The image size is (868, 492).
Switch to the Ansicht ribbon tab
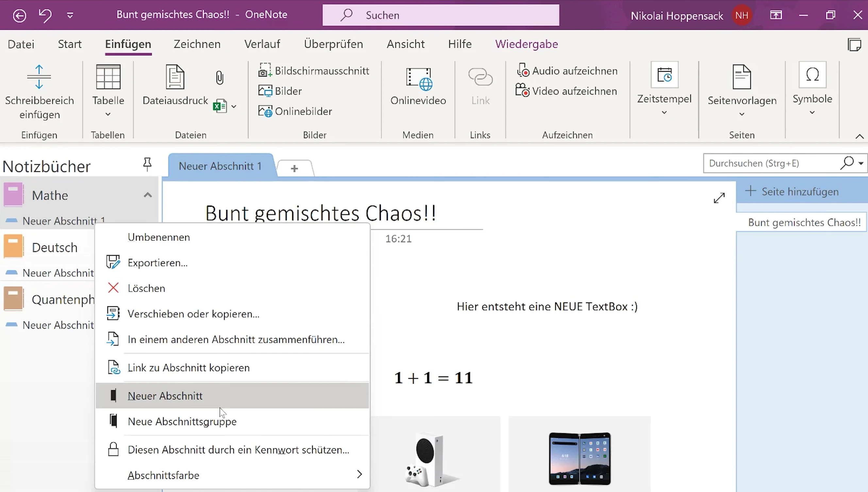[406, 44]
